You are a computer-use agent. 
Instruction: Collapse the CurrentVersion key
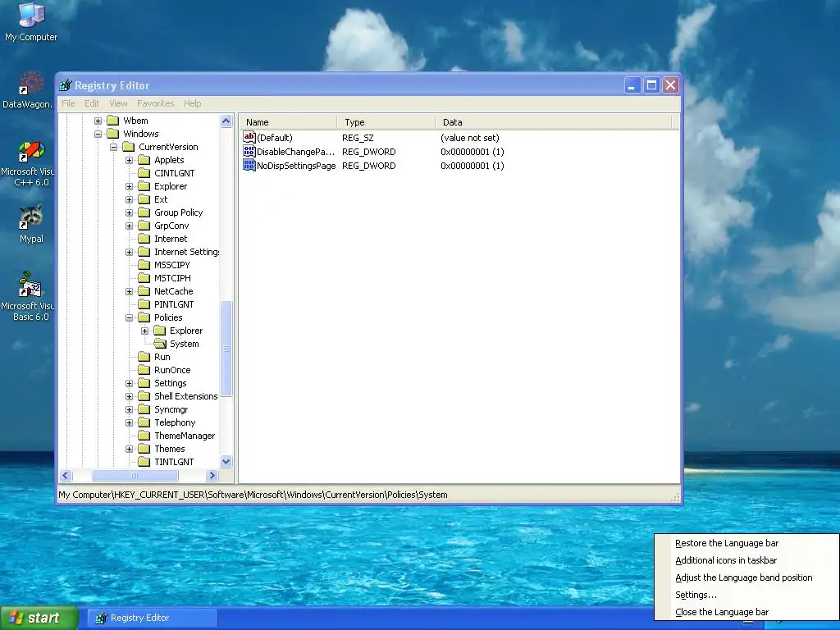coord(113,147)
